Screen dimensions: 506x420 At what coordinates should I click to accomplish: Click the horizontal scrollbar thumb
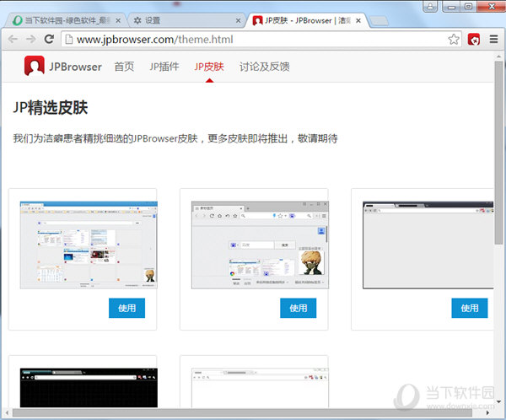242,412
